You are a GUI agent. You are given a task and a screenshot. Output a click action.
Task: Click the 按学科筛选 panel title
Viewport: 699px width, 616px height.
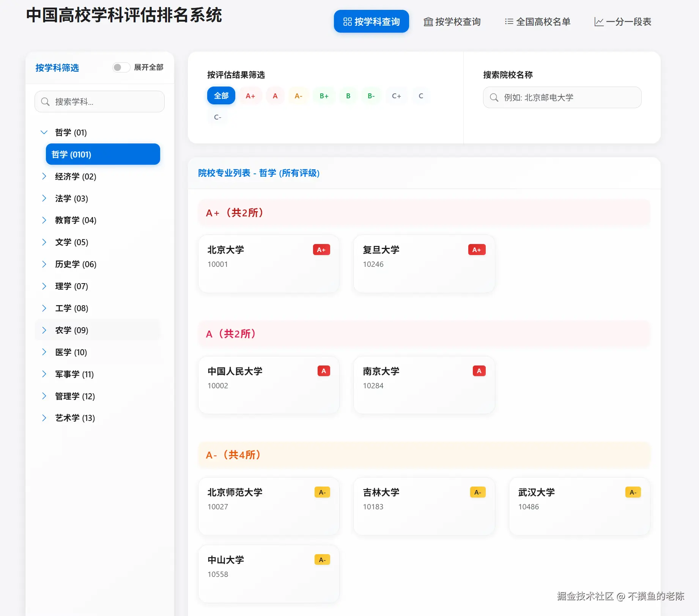[x=57, y=68]
